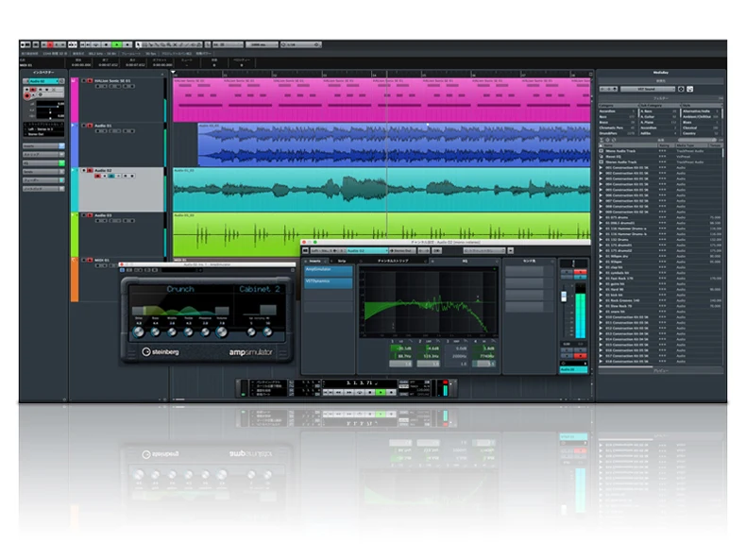Select the 001 Construction Kit result row
746x560 pixels.
(x=660, y=167)
